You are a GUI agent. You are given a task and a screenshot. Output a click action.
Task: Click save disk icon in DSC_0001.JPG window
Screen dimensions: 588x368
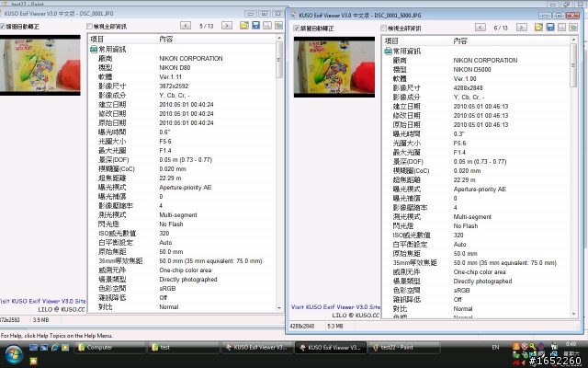tap(255, 25)
